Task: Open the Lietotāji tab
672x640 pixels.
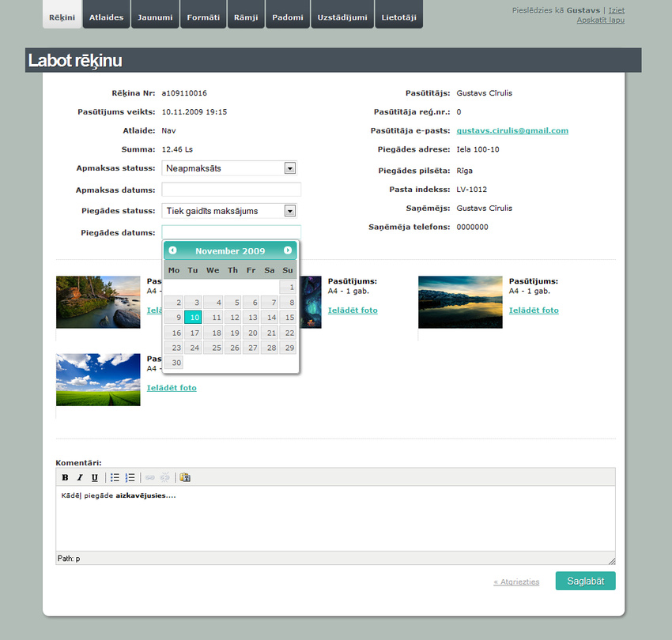Action: [x=399, y=16]
